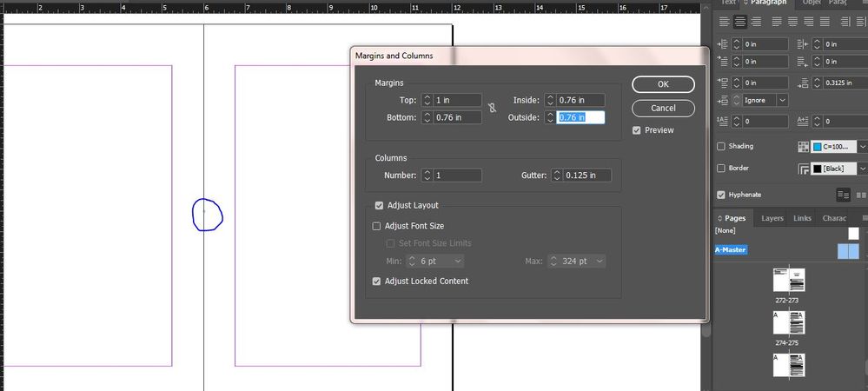This screenshot has width=868, height=391.
Task: Click the space after paragraph icon
Action: click(x=803, y=83)
